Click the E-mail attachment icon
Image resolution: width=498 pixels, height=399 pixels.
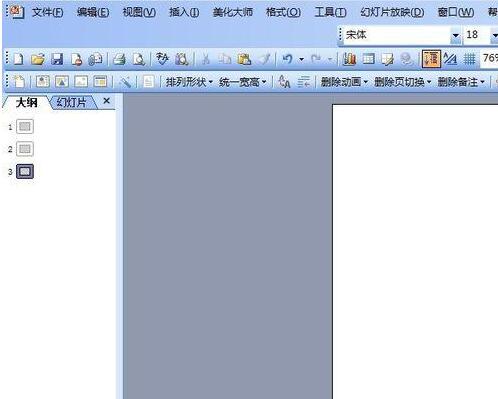tap(95, 60)
